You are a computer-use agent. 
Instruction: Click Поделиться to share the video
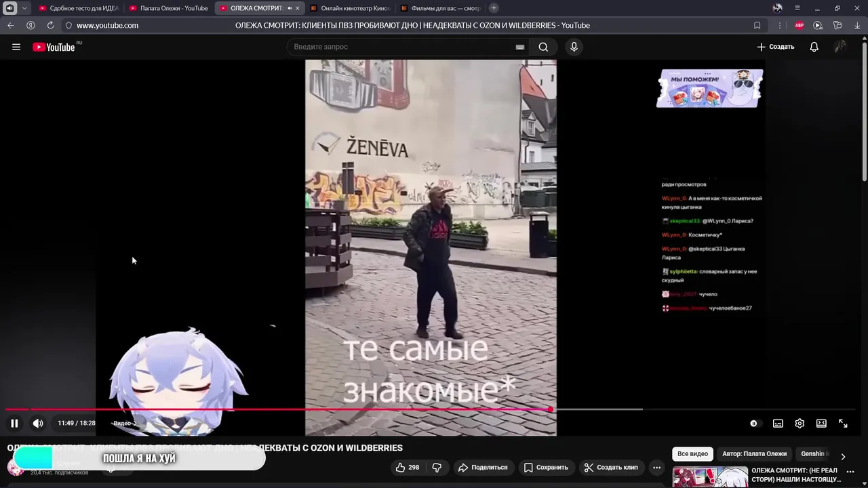[x=483, y=467]
